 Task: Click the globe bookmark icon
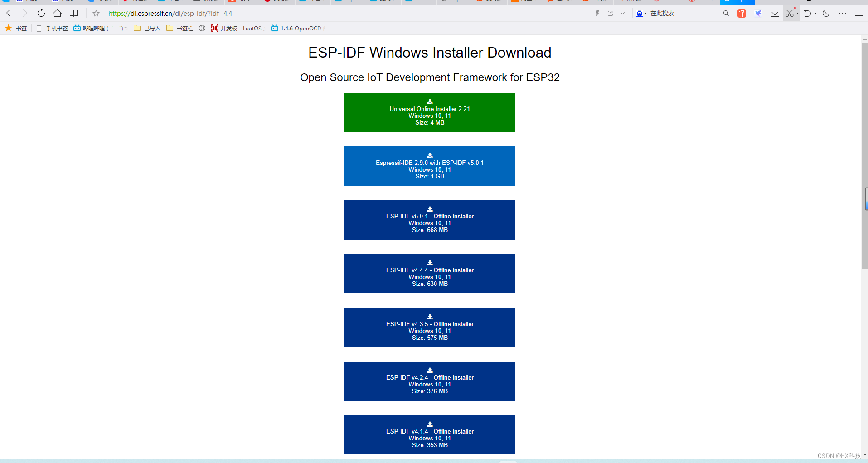(202, 28)
